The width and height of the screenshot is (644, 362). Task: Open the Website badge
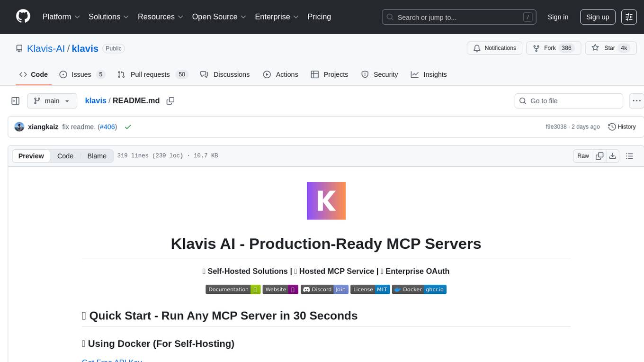click(280, 290)
